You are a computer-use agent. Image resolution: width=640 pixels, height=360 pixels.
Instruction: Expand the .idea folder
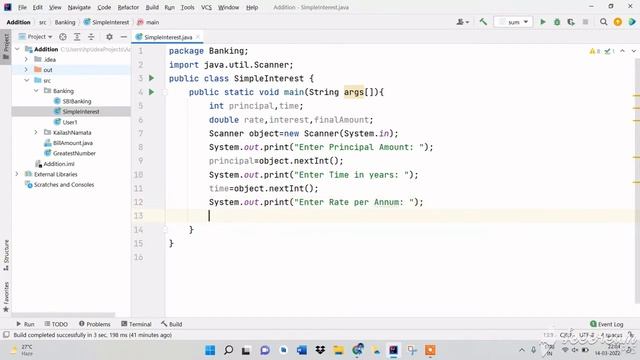[27, 60]
